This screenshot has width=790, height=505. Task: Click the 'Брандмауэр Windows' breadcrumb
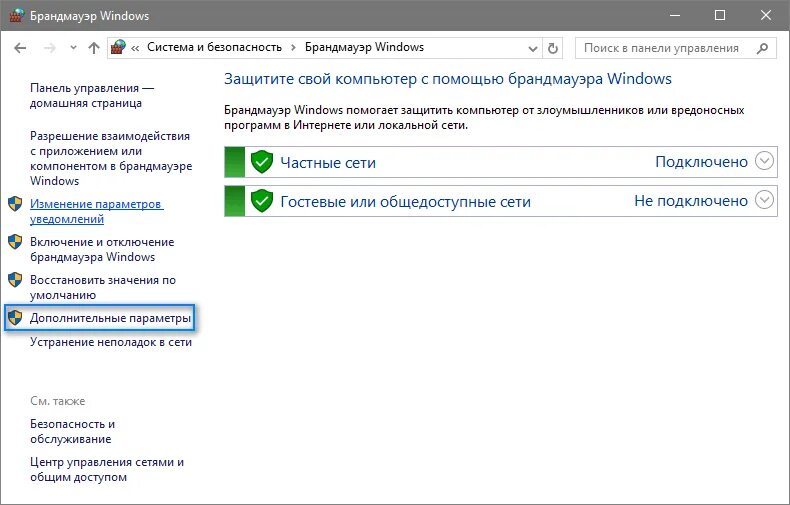pos(364,47)
